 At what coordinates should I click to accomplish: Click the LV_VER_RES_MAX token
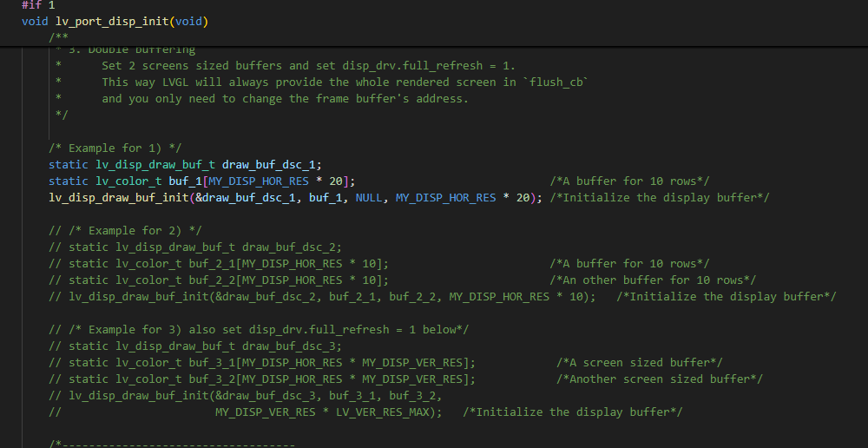383,412
